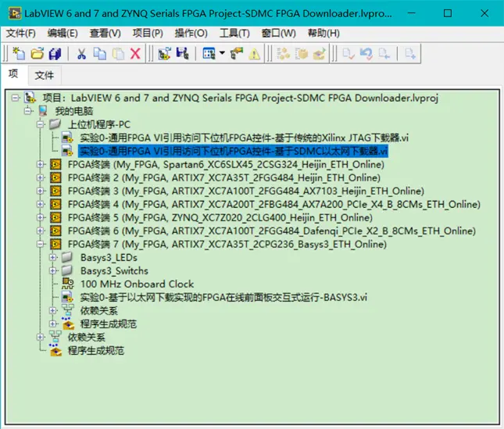Select 100 MHz Onboard Clock item
The height and width of the screenshot is (429, 504).
tap(137, 284)
